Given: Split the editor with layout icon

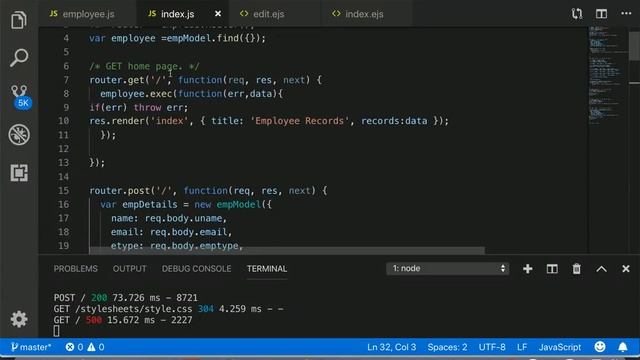Looking at the screenshot, I should pyautogui.click(x=601, y=14).
